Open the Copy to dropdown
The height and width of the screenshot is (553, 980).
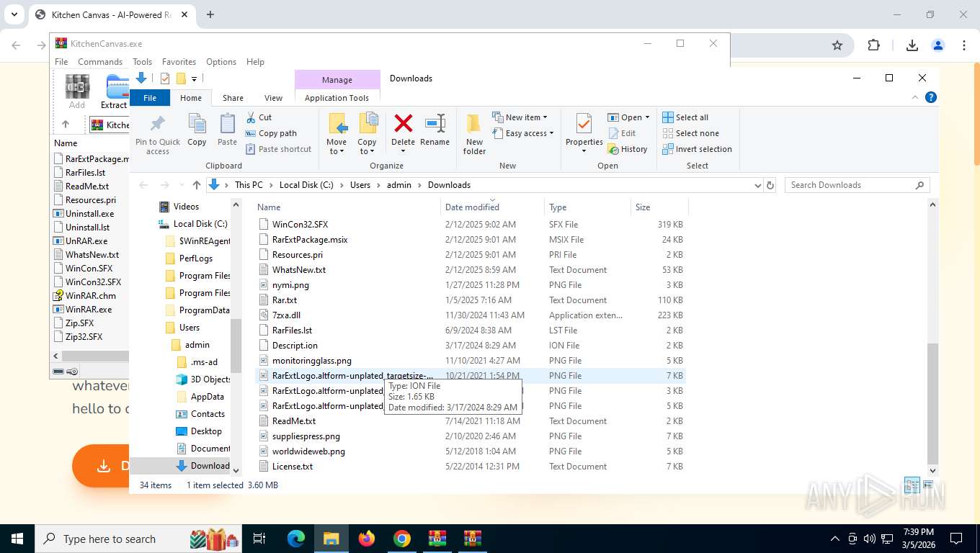(x=367, y=146)
